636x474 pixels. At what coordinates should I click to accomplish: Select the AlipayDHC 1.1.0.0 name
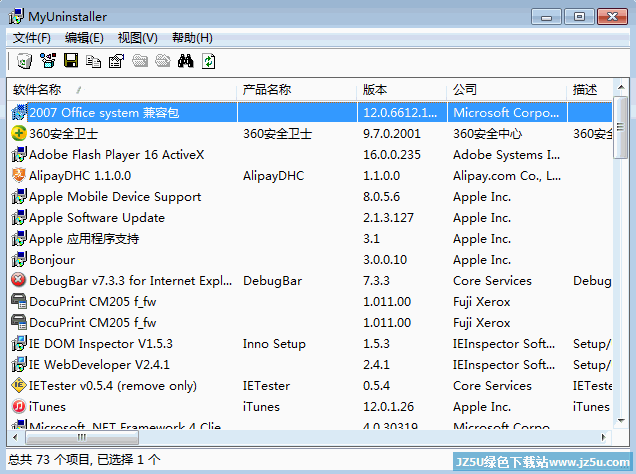(80, 176)
